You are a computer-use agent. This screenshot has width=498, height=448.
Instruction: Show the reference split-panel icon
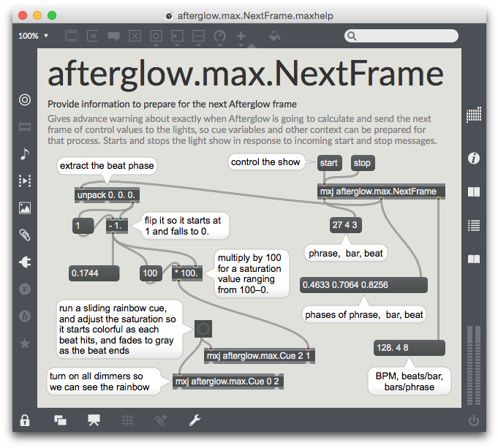[x=474, y=191]
